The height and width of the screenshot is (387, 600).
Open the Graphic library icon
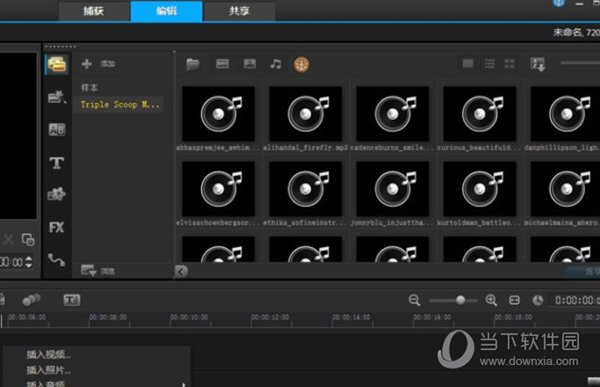tap(57, 194)
